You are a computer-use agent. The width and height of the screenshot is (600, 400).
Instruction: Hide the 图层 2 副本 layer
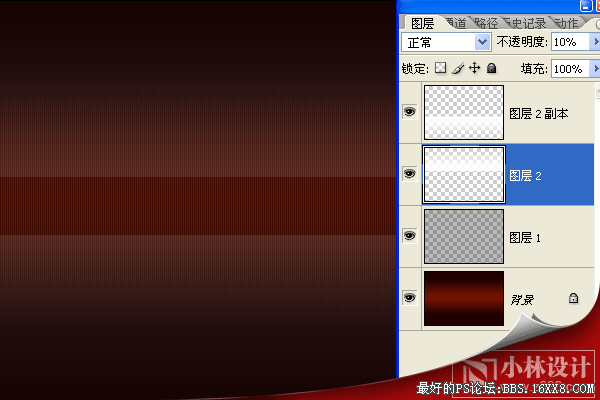409,112
